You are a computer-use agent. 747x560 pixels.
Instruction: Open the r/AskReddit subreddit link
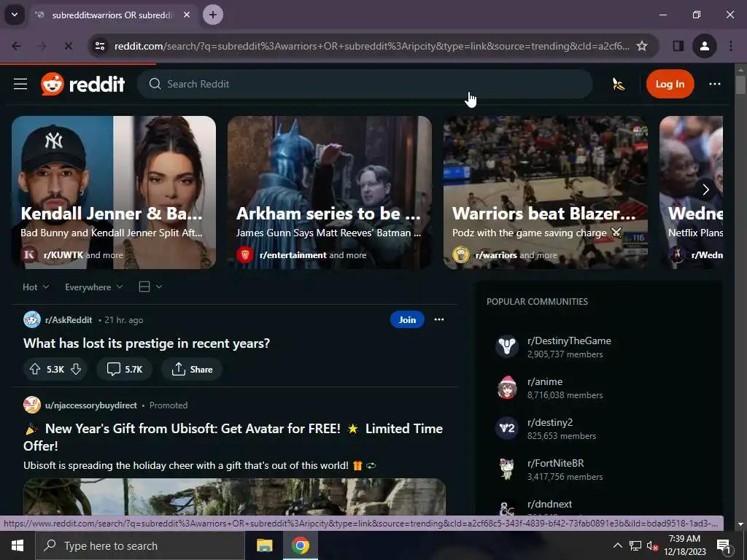pos(69,320)
